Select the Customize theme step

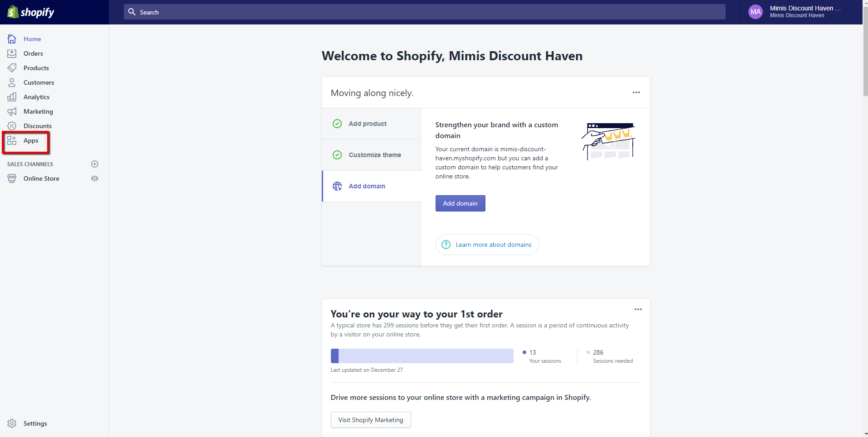pos(371,155)
